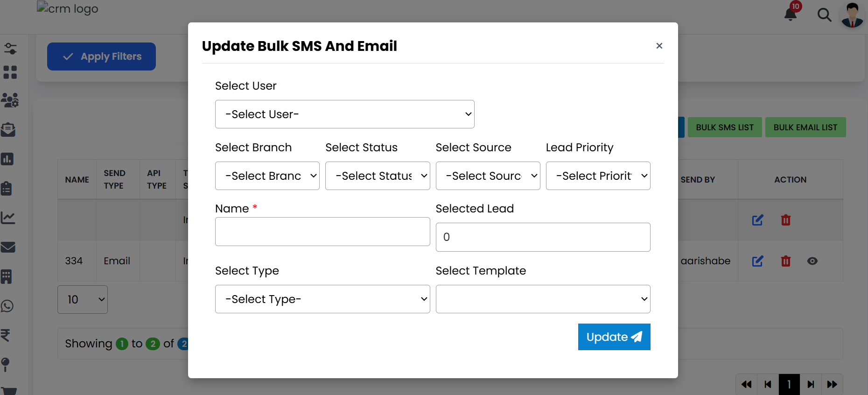This screenshot has width=868, height=395.
Task: Open the Select Template dropdown
Action: click(x=543, y=299)
